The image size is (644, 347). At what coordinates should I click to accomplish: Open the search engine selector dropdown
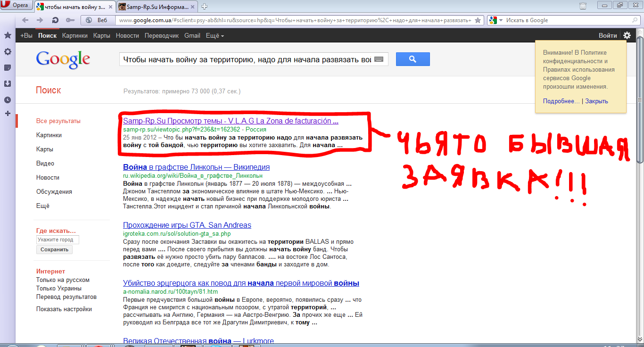[x=495, y=20]
